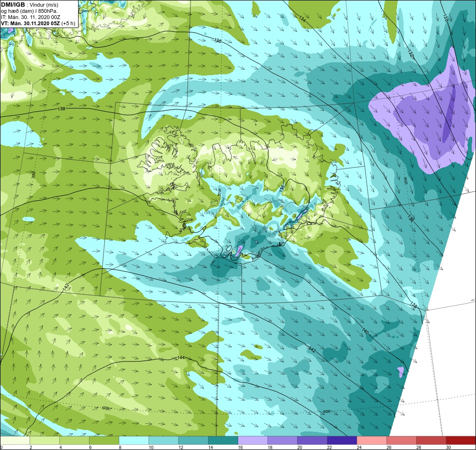Screen dimensions: 476x450
Task: Click the 140 contour label
Action: [x=365, y=332]
